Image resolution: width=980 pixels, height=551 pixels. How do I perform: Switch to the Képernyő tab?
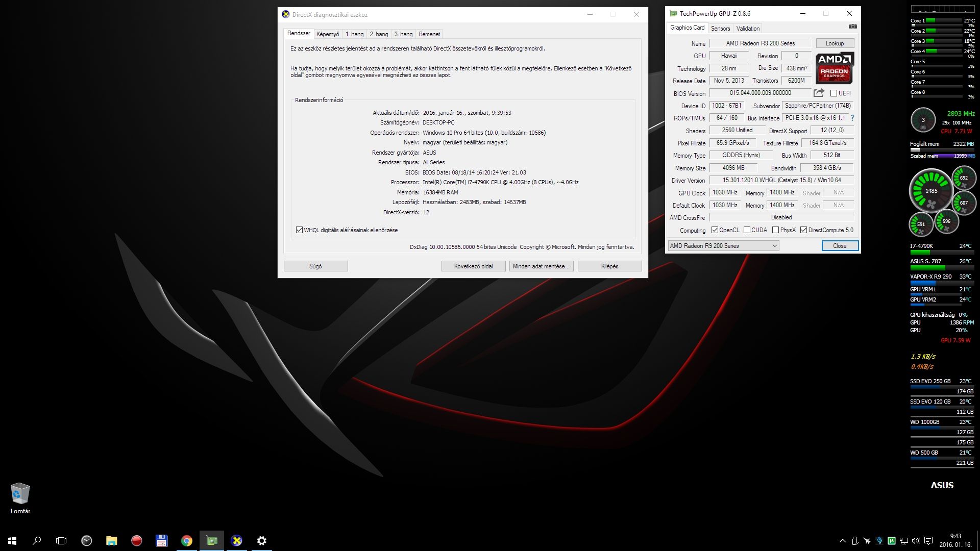point(328,34)
